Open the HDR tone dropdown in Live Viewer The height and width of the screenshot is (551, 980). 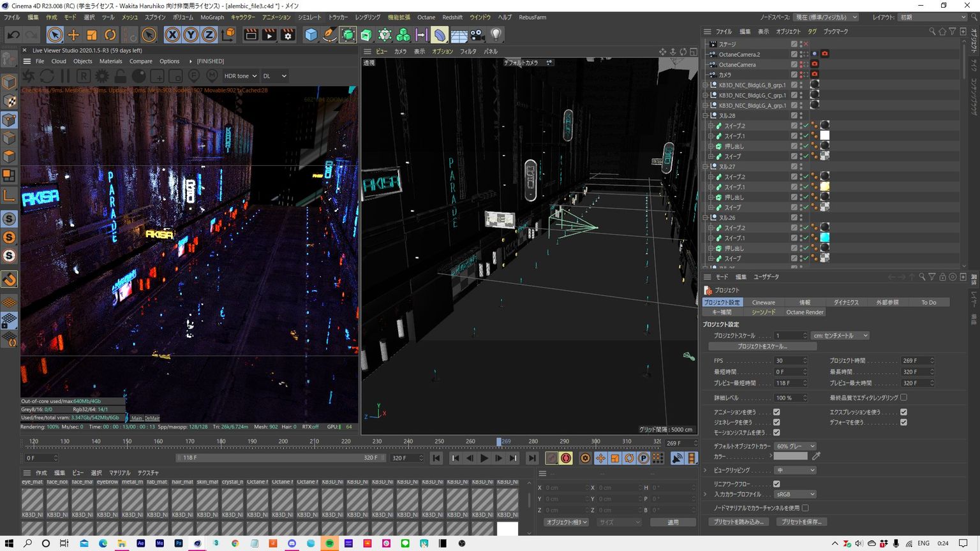(241, 76)
